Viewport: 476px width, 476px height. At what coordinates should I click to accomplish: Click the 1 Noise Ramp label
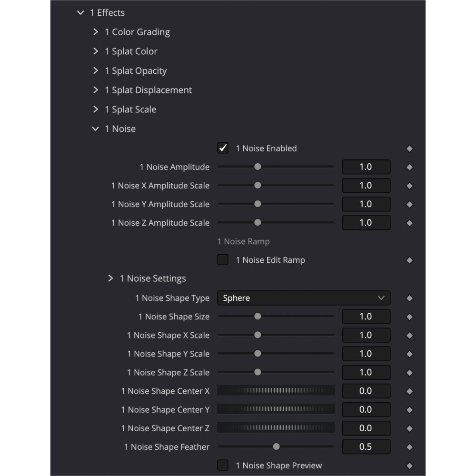[243, 242]
